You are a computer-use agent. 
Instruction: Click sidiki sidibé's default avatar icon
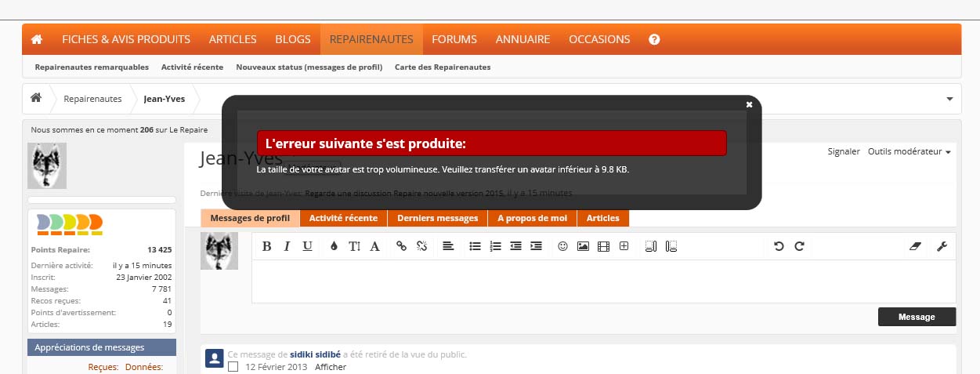point(215,358)
